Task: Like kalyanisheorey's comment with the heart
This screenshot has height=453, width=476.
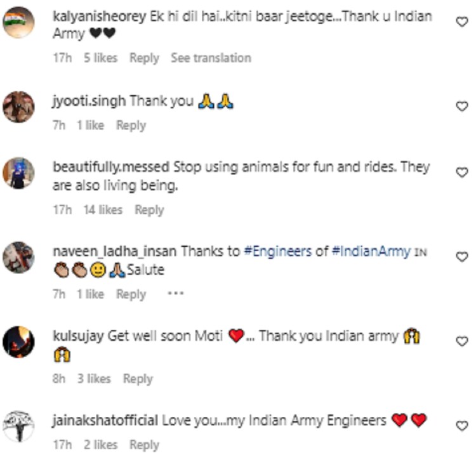Action: tap(462, 22)
